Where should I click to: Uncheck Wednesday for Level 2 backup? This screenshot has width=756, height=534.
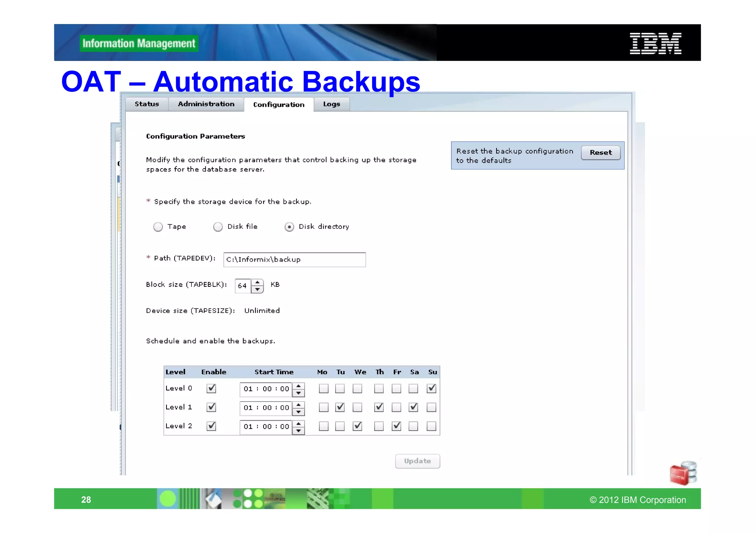click(357, 426)
